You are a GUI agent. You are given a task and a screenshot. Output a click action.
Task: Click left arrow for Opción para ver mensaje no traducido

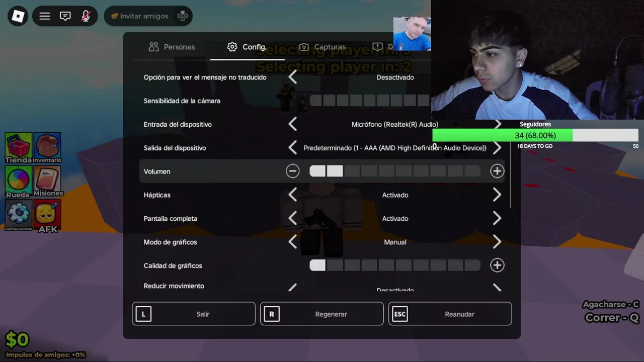pos(293,77)
